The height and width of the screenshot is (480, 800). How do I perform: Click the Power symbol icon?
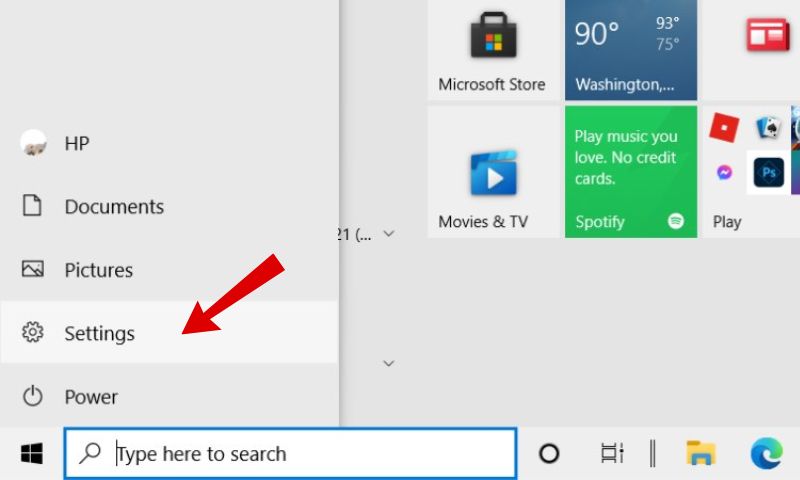[33, 396]
